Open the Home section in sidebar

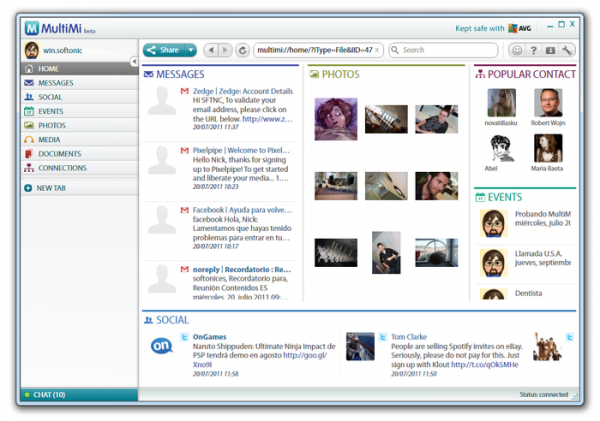click(79, 69)
